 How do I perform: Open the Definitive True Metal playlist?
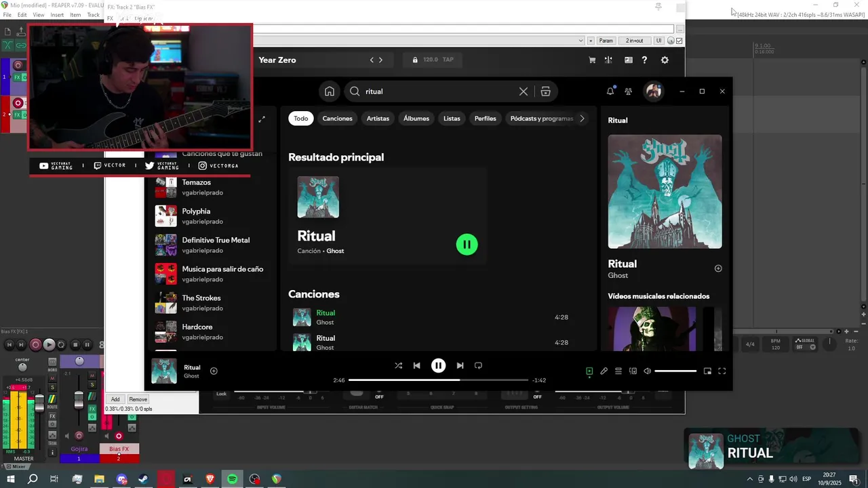210,245
